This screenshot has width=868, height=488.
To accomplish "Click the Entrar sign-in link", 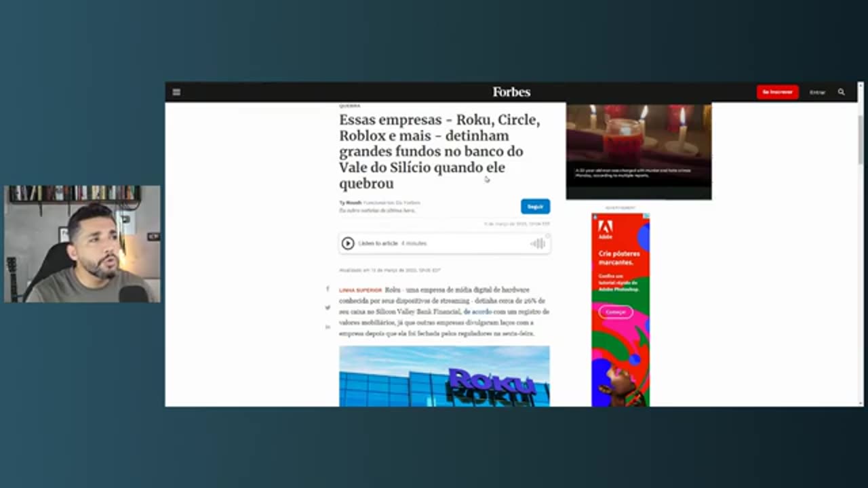I will point(817,92).
